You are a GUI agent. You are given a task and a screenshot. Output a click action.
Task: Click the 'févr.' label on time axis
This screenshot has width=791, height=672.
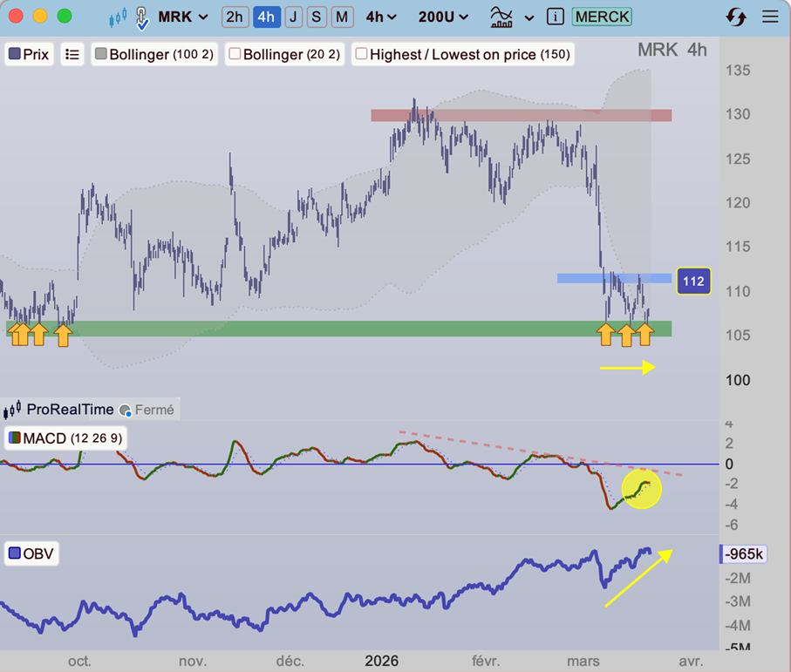tap(486, 661)
